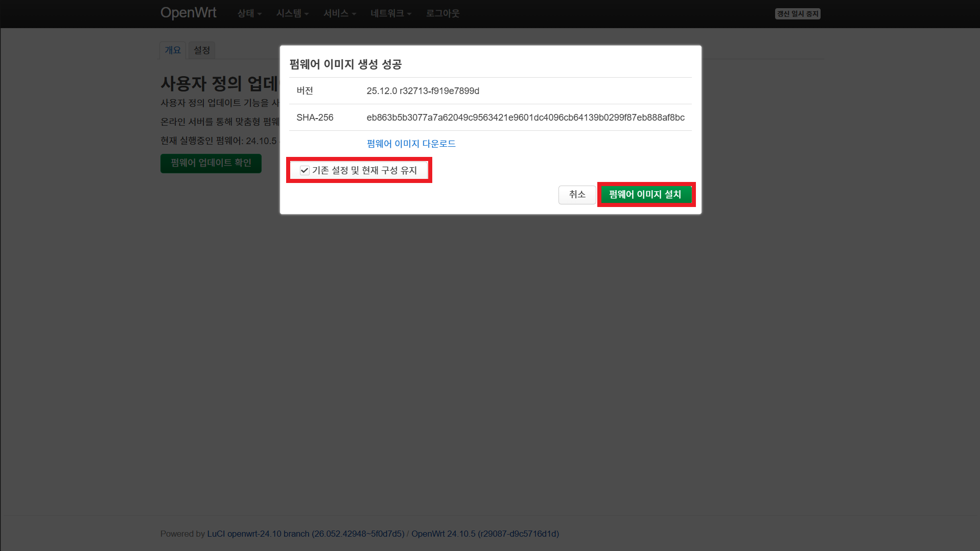The width and height of the screenshot is (980, 551).
Task: Open the 시스템 dropdown menu
Action: 292,14
